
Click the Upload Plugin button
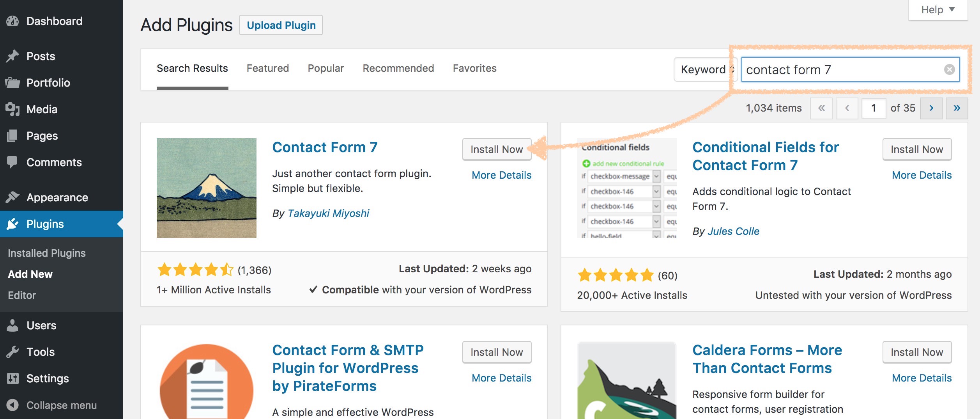tap(281, 25)
